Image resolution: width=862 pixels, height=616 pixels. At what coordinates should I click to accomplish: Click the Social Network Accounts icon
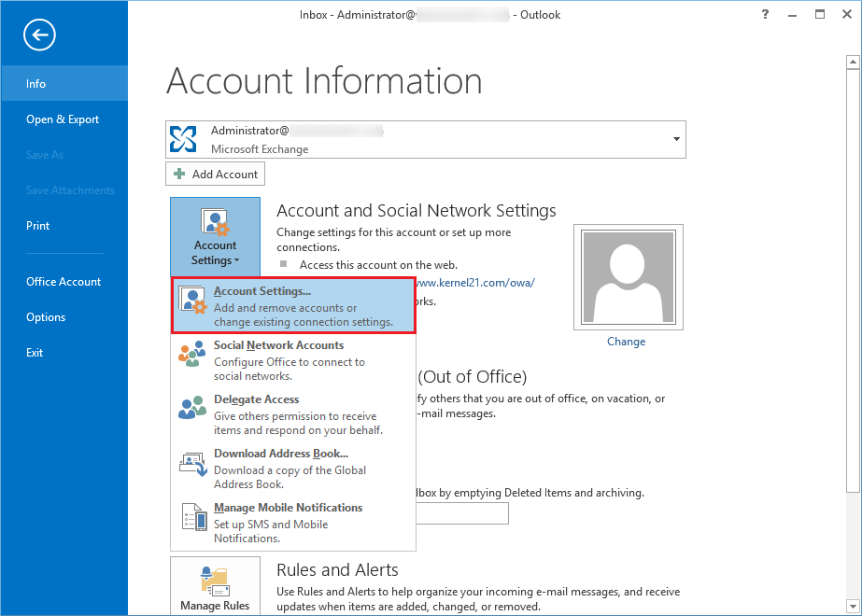point(192,354)
